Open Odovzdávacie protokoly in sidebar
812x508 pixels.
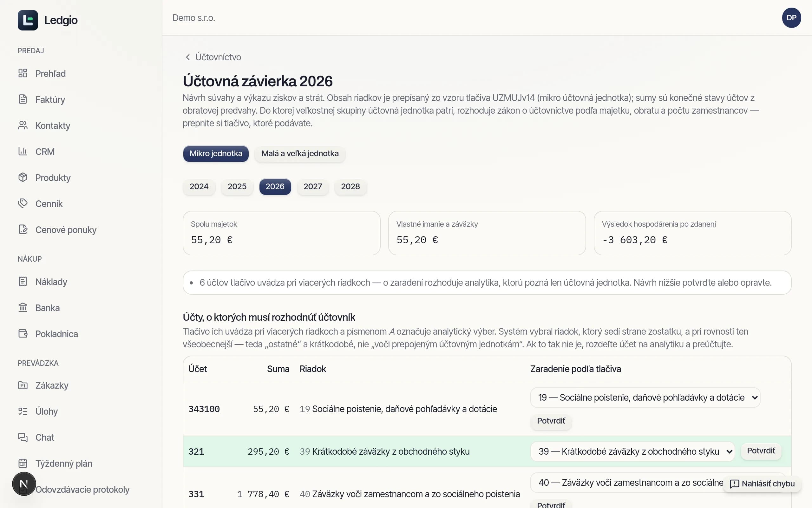click(82, 490)
